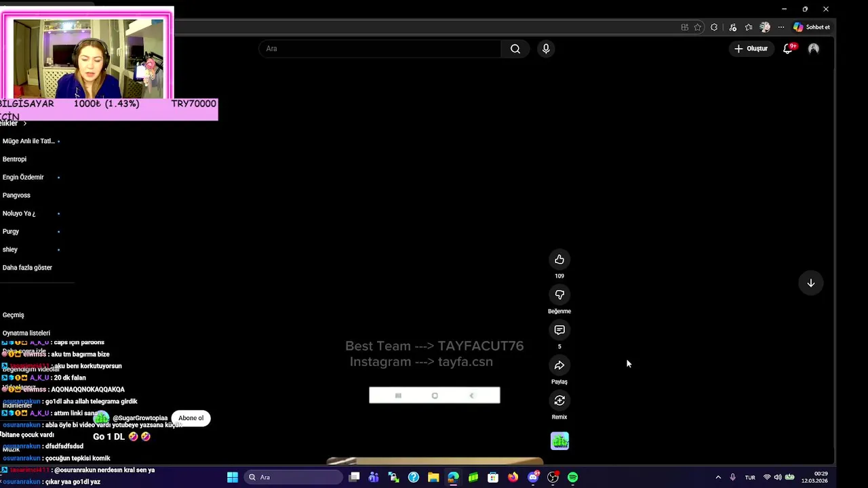Viewport: 868px width, 488px height.
Task: Open OBS Studio from the taskbar
Action: [553, 477]
